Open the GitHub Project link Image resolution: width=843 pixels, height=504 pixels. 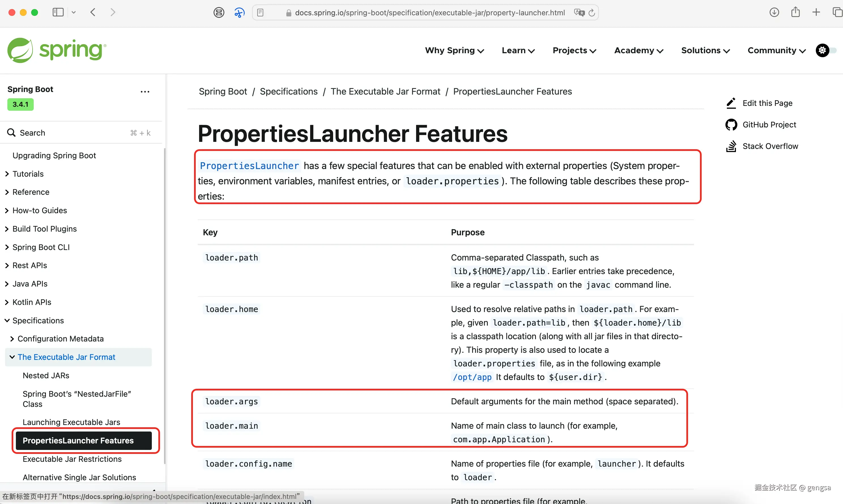point(769,125)
